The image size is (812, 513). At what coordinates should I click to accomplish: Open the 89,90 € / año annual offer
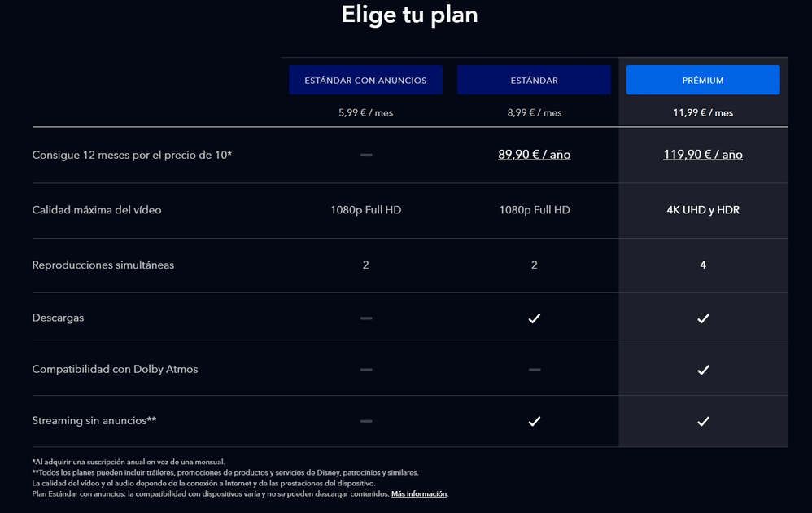point(534,155)
